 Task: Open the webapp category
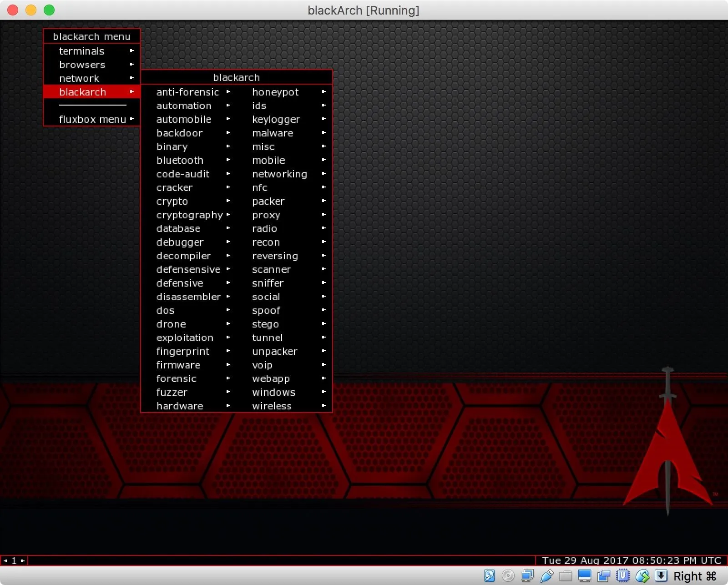coord(284,378)
